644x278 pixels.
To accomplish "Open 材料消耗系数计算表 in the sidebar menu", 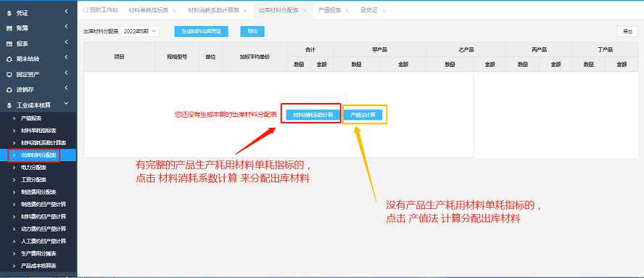I will [x=44, y=143].
